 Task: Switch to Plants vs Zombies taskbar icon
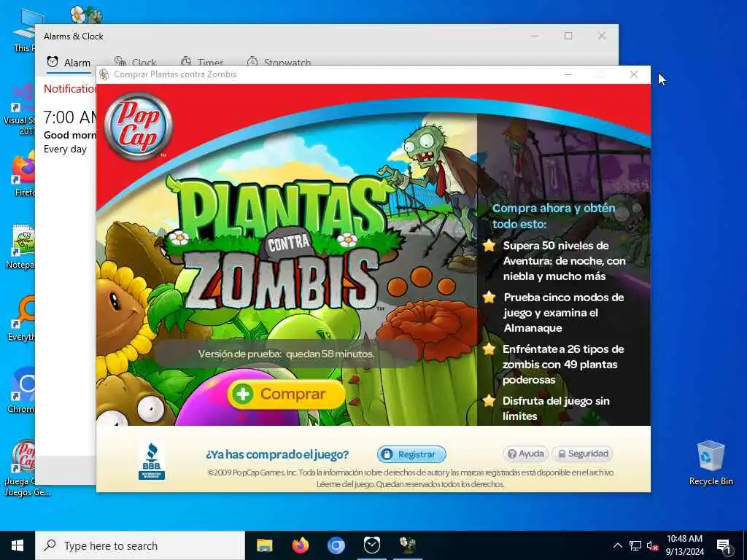click(x=407, y=545)
